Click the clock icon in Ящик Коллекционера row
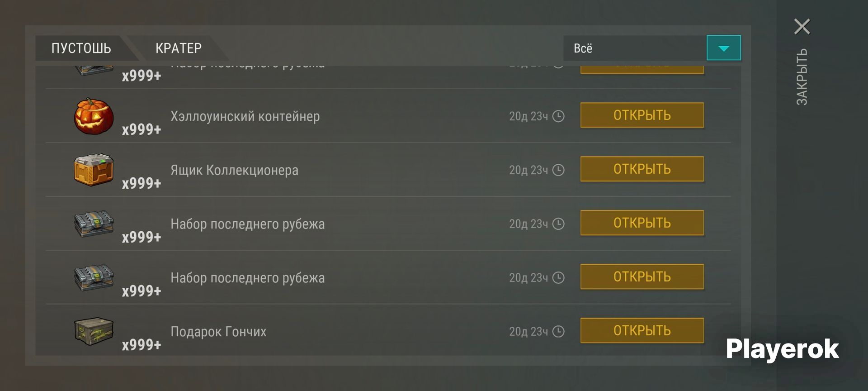This screenshot has height=391, width=868. tap(559, 170)
